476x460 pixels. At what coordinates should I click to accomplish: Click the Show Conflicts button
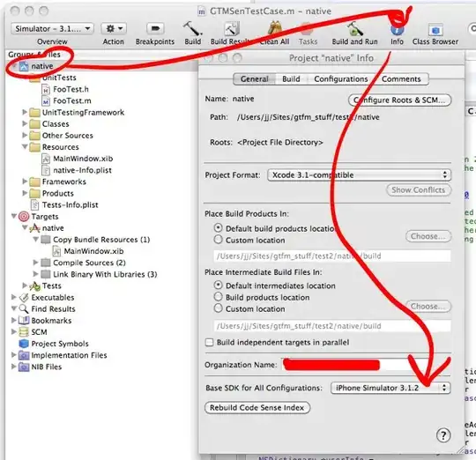(x=419, y=190)
